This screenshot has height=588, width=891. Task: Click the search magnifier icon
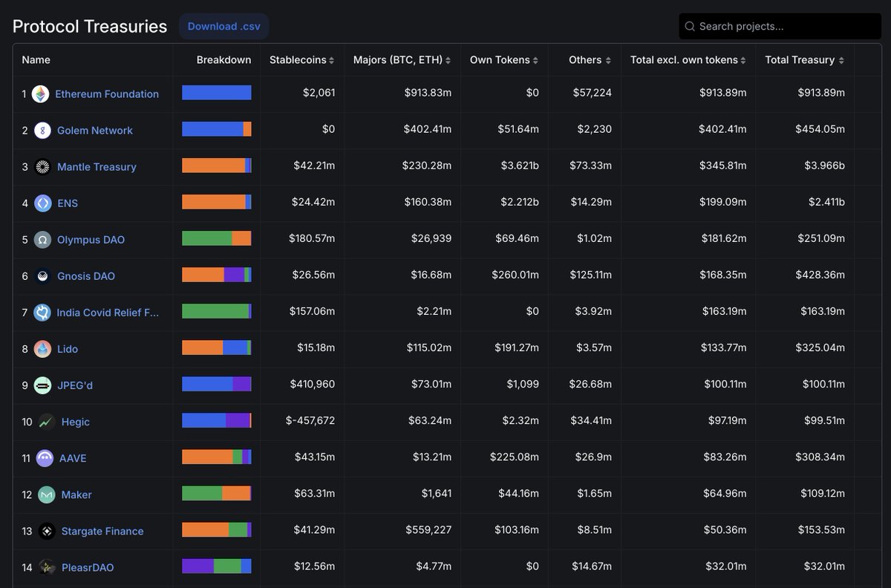coord(690,26)
